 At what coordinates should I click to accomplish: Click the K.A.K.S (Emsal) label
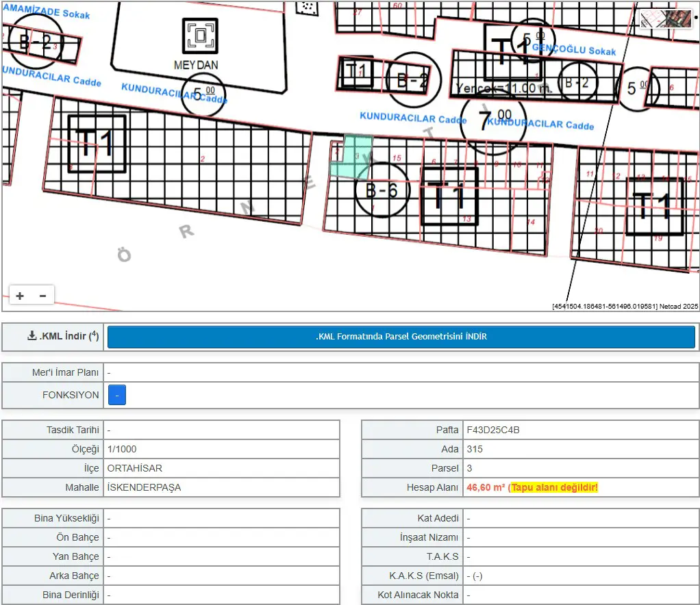click(x=424, y=576)
